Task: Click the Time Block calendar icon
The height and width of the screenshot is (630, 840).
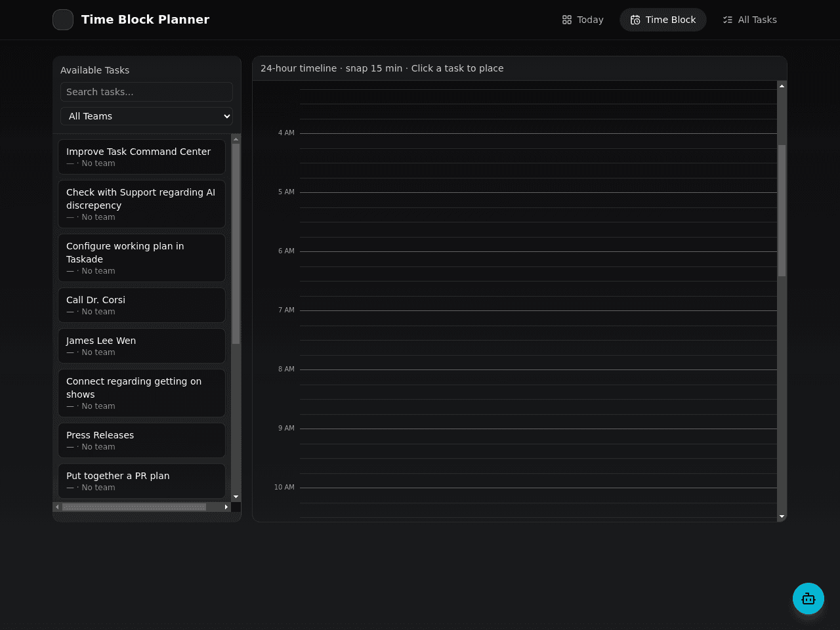Action: coord(635,20)
